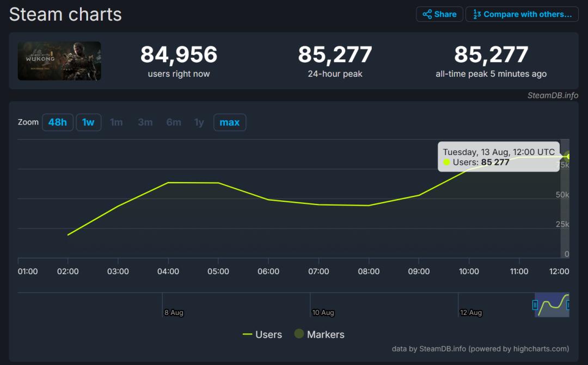
Task: Click the Share button icon
Action: tap(427, 14)
